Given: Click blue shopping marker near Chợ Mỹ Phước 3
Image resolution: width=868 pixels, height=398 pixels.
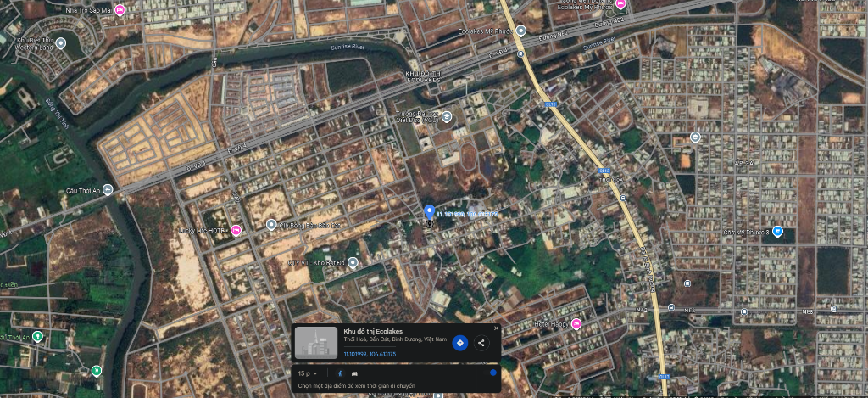Looking at the screenshot, I should (777, 232).
